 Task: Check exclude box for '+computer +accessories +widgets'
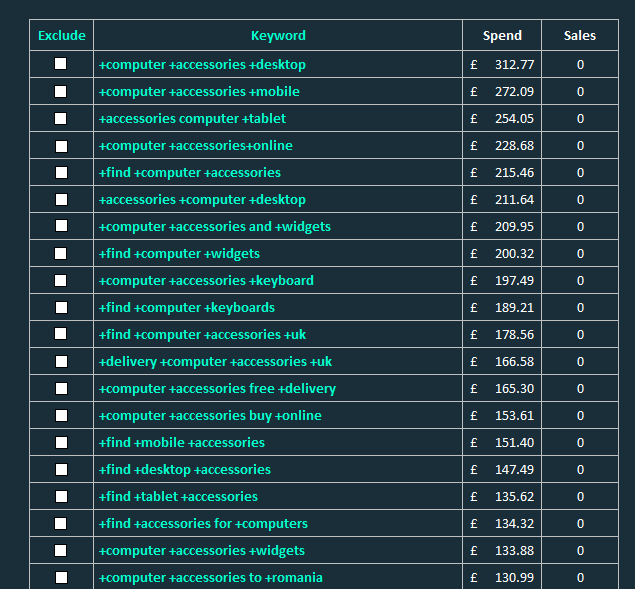(61, 551)
